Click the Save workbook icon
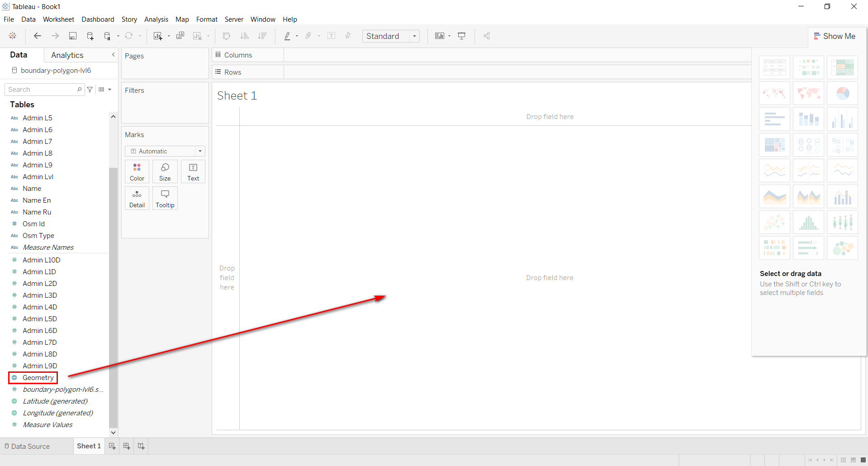Viewport: 868px width, 466px height. click(x=72, y=36)
